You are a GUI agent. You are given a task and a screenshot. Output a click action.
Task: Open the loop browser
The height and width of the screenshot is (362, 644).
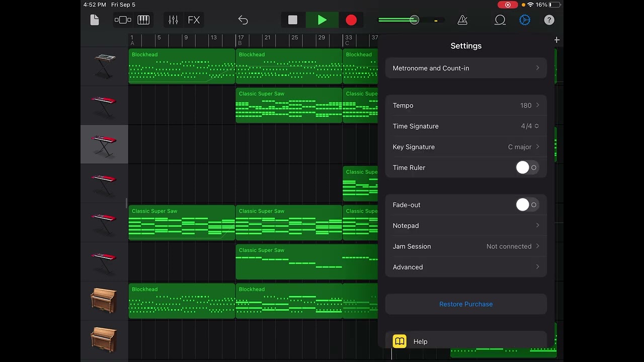pyautogui.click(x=500, y=20)
